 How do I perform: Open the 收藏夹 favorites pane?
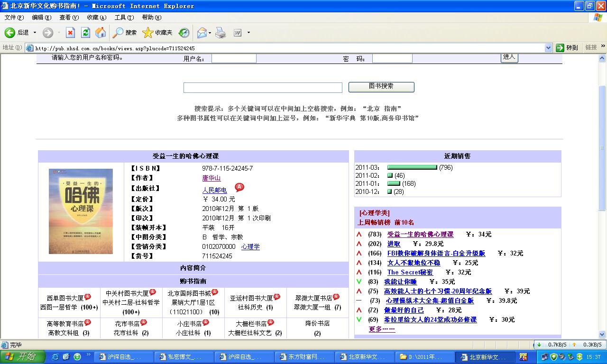pyautogui.click(x=158, y=33)
